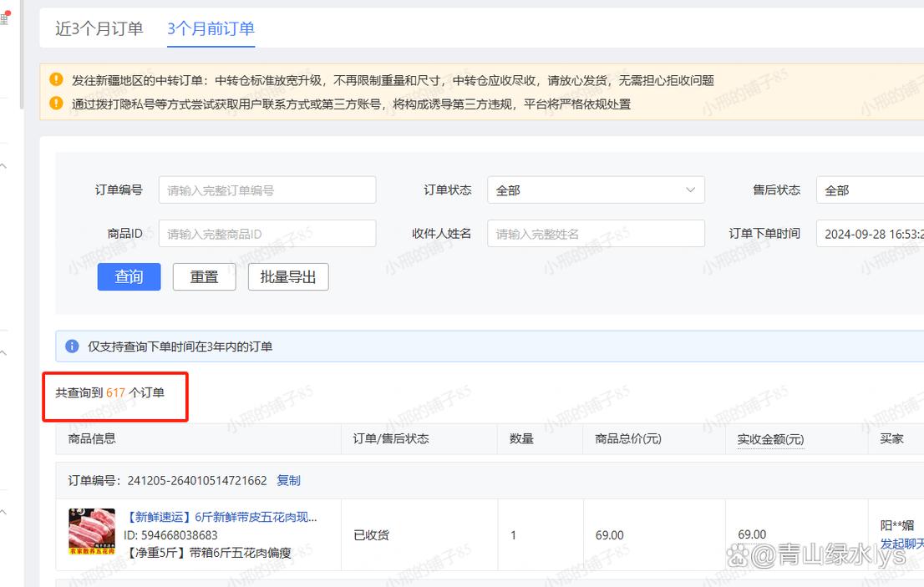Open the 订单下单时间 date picker
The width and height of the screenshot is (924, 587).
(873, 233)
